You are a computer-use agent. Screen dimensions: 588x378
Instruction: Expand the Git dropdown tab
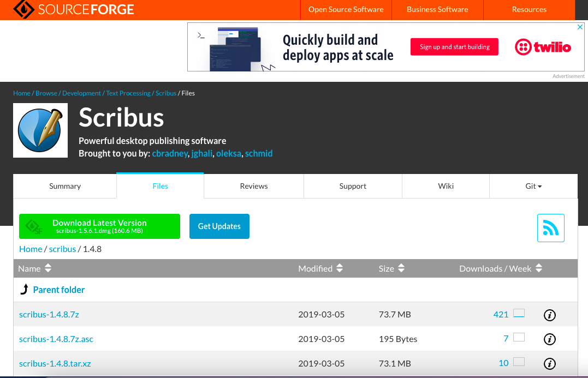coord(533,186)
